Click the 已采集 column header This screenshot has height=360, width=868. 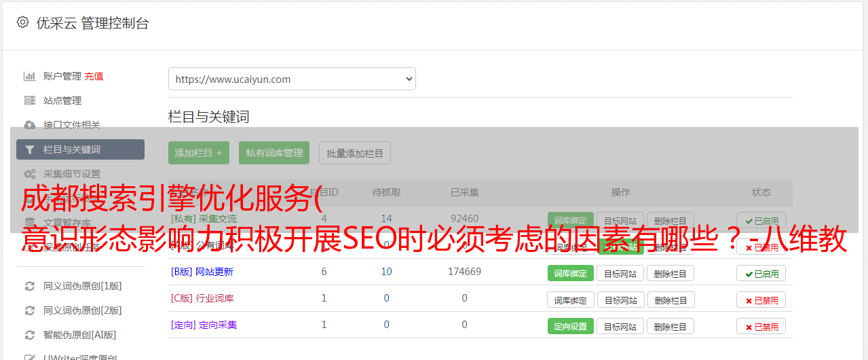(464, 192)
